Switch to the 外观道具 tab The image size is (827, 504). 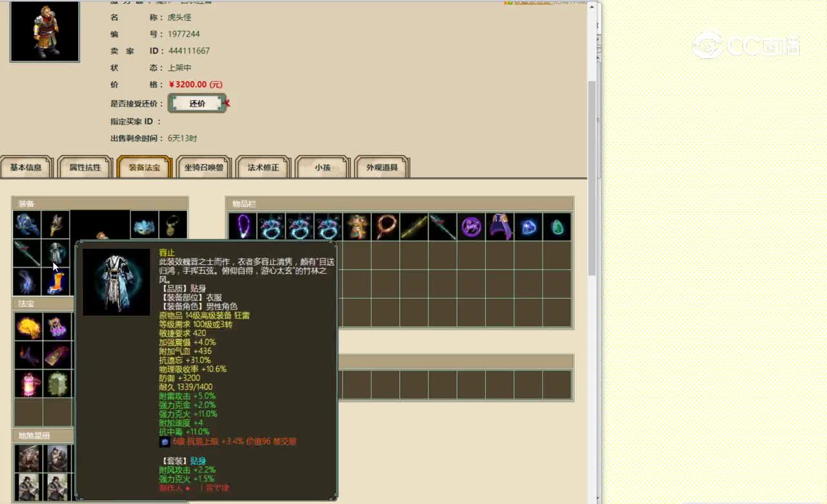(382, 167)
